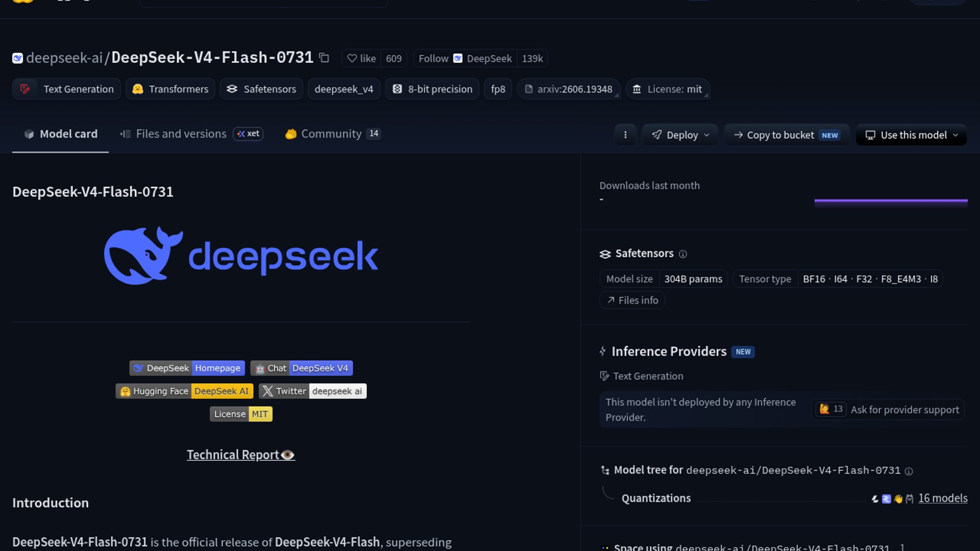Click the rocket icon on Deploy
The height and width of the screenshot is (551, 980).
click(657, 135)
